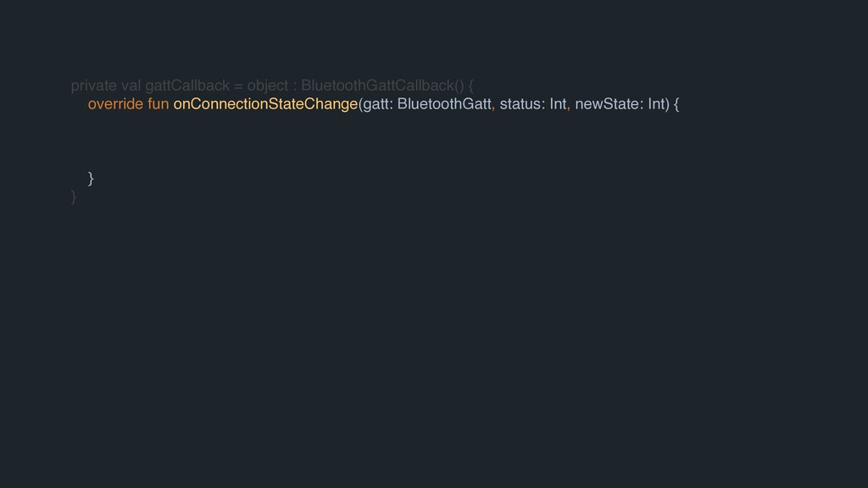
Task: Click the final closing brace of the object
Action: tap(75, 197)
